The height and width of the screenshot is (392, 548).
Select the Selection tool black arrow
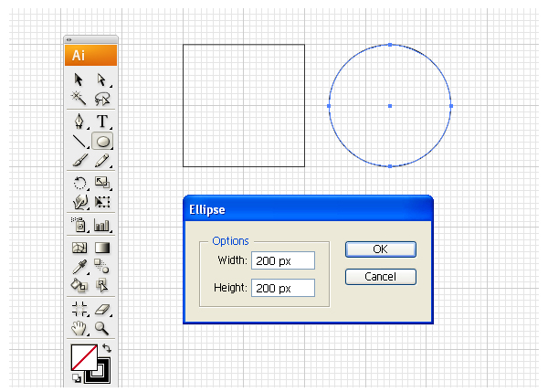click(79, 80)
